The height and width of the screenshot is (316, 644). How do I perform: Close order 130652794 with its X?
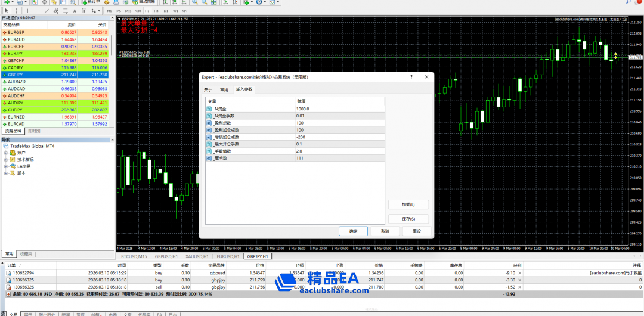point(519,272)
